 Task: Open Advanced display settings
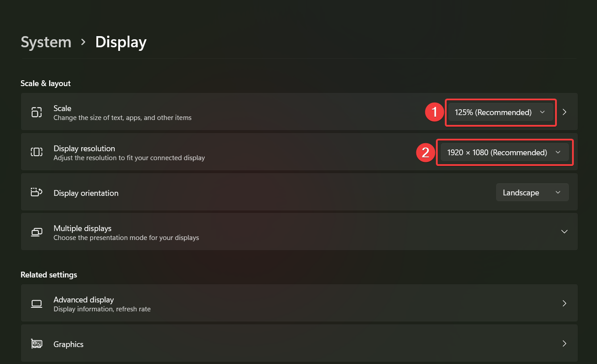[x=299, y=303]
